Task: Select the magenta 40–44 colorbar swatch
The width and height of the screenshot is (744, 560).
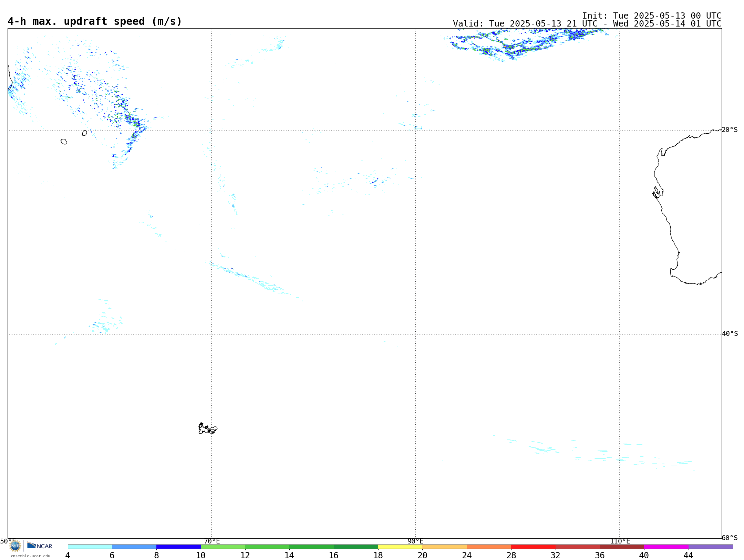Action: (x=666, y=547)
